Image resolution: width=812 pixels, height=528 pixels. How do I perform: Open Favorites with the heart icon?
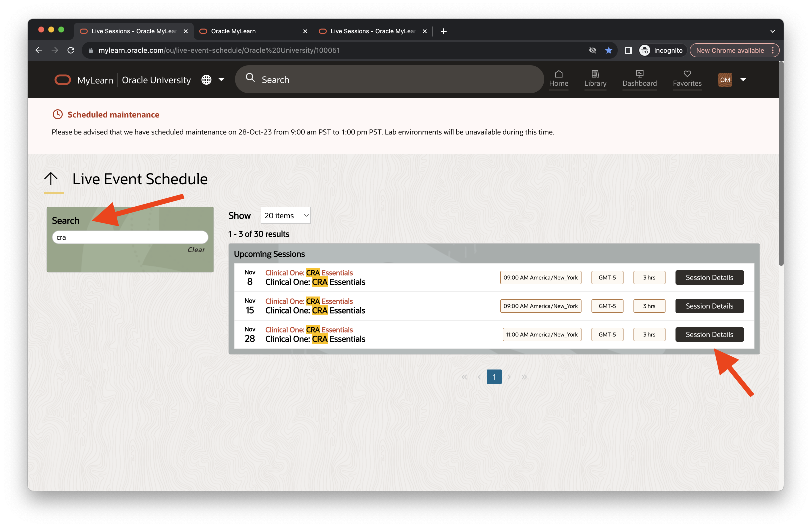pos(687,79)
